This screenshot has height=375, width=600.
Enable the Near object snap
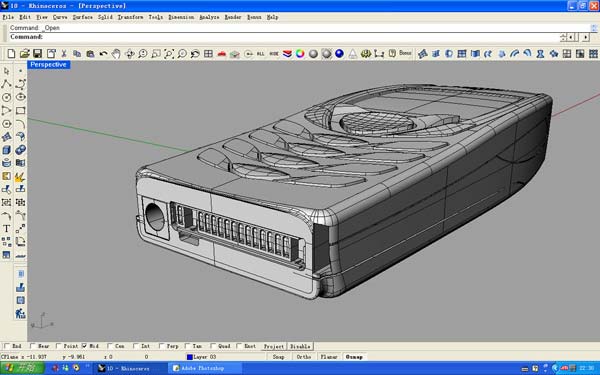coord(33,346)
